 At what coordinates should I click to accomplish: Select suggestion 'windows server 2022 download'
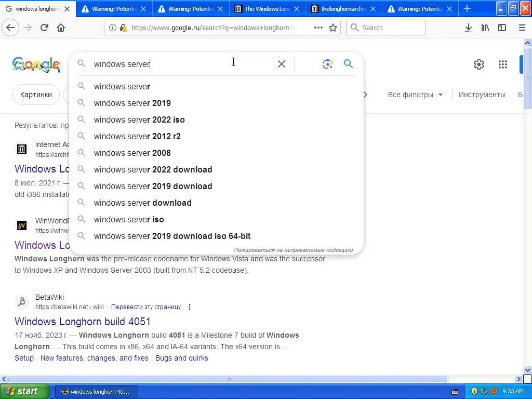216,170
